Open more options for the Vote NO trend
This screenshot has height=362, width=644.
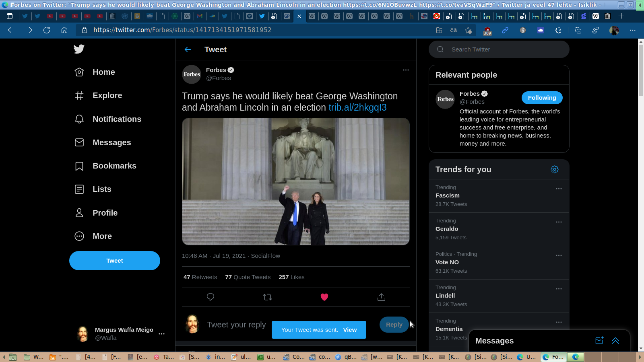[x=559, y=255]
